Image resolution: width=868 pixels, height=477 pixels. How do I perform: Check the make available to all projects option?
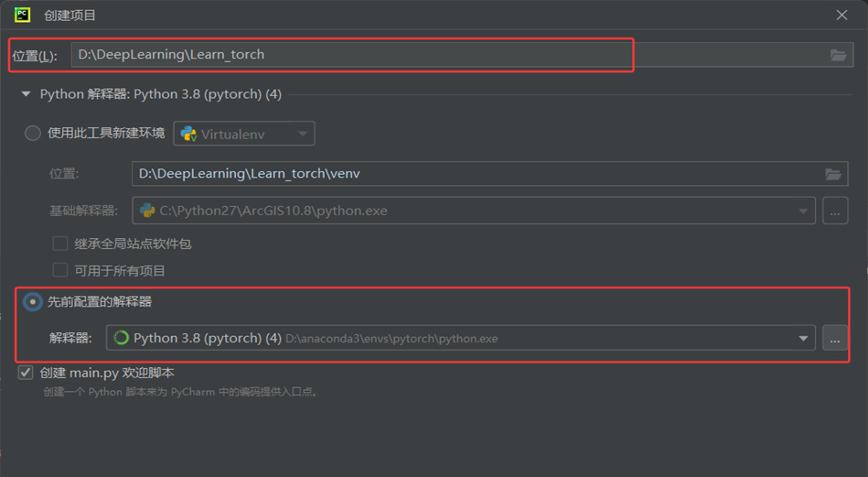[59, 270]
